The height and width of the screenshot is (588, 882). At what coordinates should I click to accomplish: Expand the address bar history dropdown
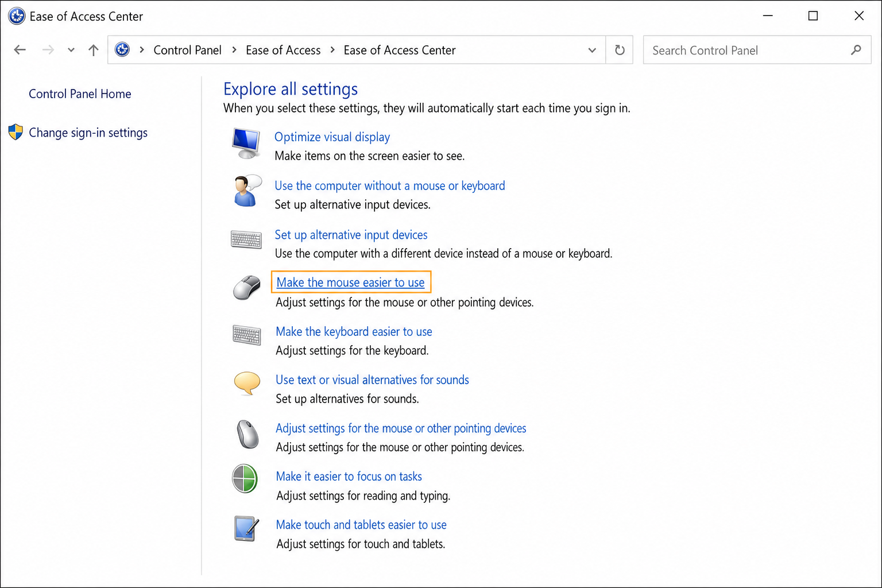(592, 51)
